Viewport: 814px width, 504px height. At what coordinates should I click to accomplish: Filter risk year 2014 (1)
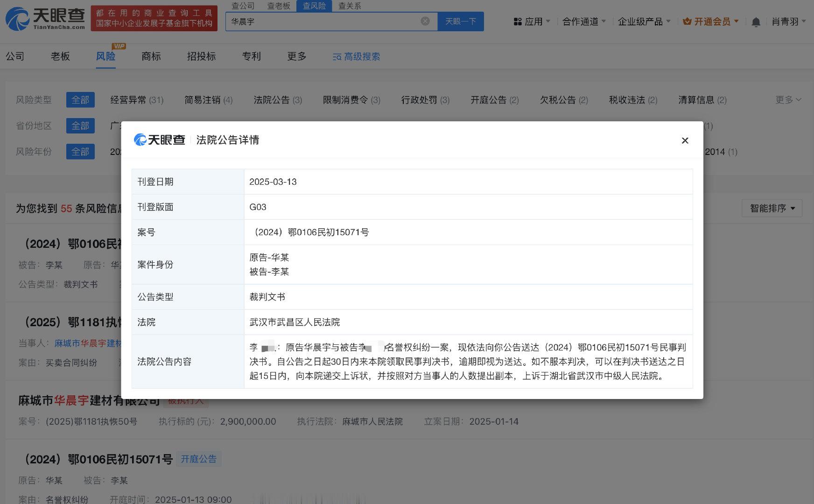pos(721,152)
